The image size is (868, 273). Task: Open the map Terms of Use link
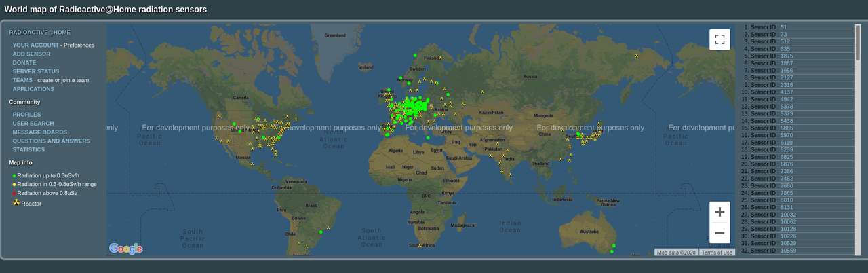pos(717,253)
